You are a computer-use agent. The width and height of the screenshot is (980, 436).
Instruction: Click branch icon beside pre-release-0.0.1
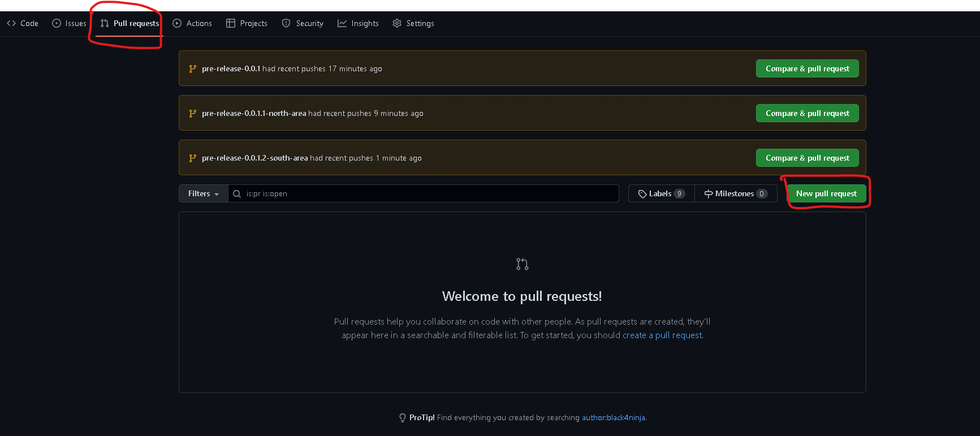[x=192, y=68]
